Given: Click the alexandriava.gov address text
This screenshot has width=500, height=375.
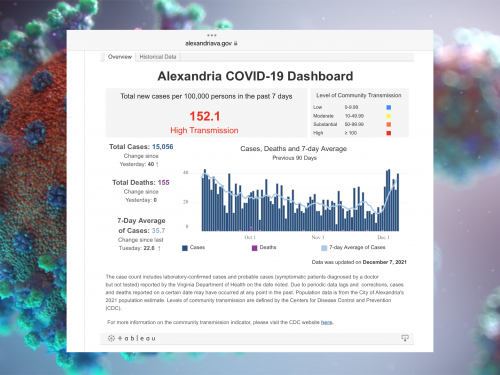Looking at the screenshot, I should click(208, 43).
